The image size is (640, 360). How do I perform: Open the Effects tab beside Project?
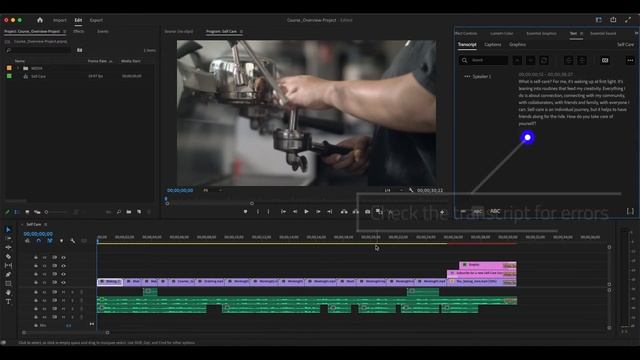pyautogui.click(x=78, y=31)
